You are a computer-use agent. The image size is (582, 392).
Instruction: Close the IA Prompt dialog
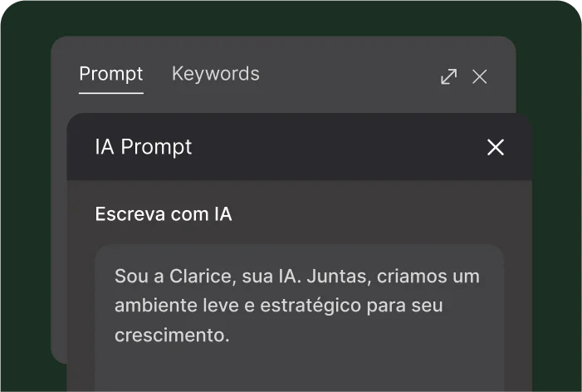[495, 147]
